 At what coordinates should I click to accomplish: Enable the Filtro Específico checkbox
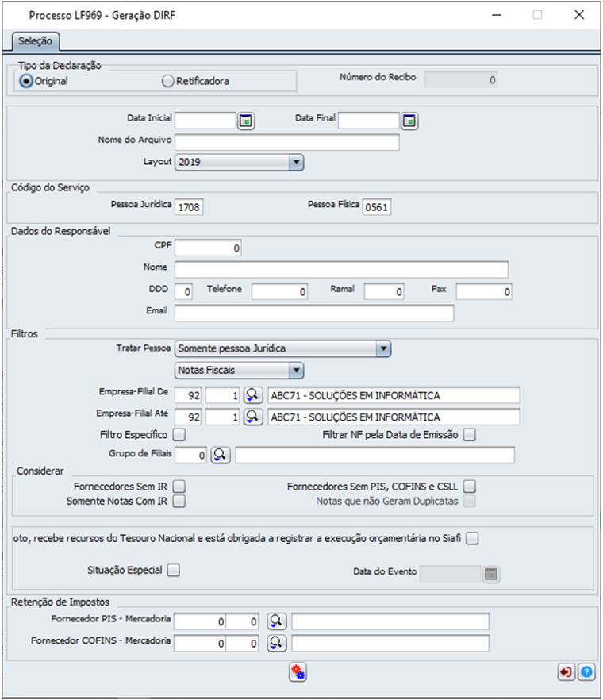click(x=179, y=435)
